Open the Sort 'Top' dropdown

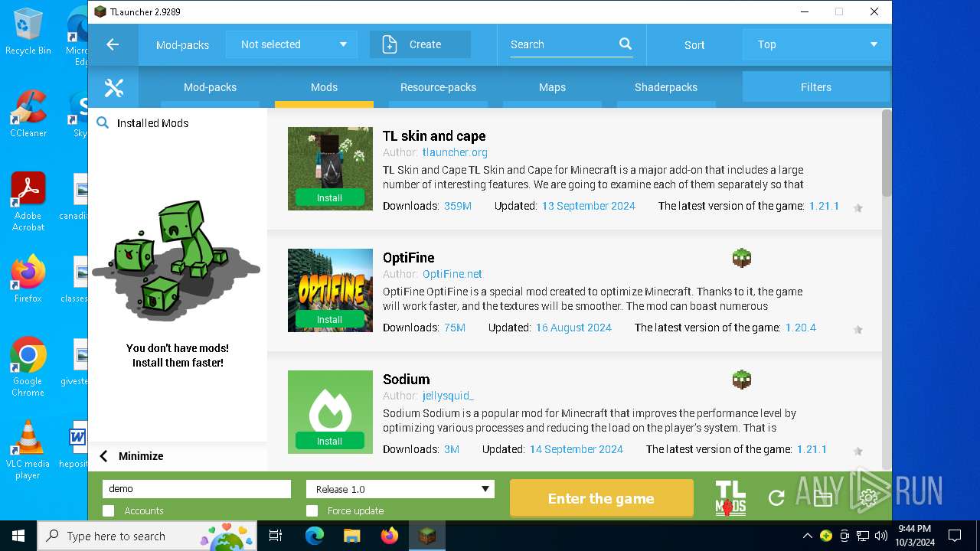[816, 44]
